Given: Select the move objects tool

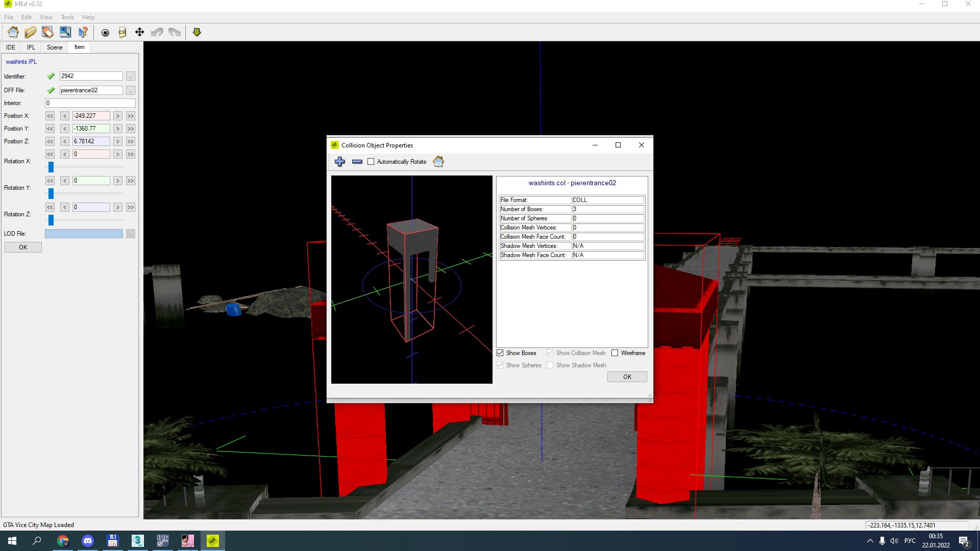Looking at the screenshot, I should (139, 32).
